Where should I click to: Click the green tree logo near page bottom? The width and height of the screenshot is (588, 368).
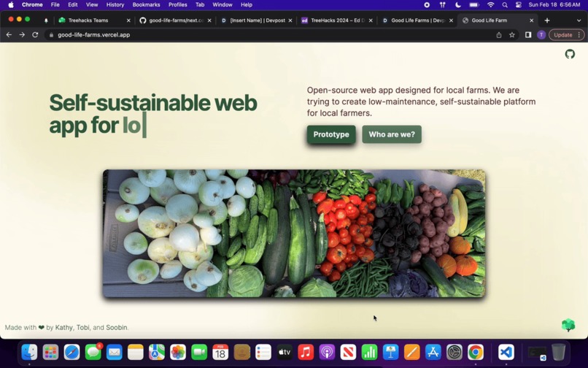tap(568, 325)
